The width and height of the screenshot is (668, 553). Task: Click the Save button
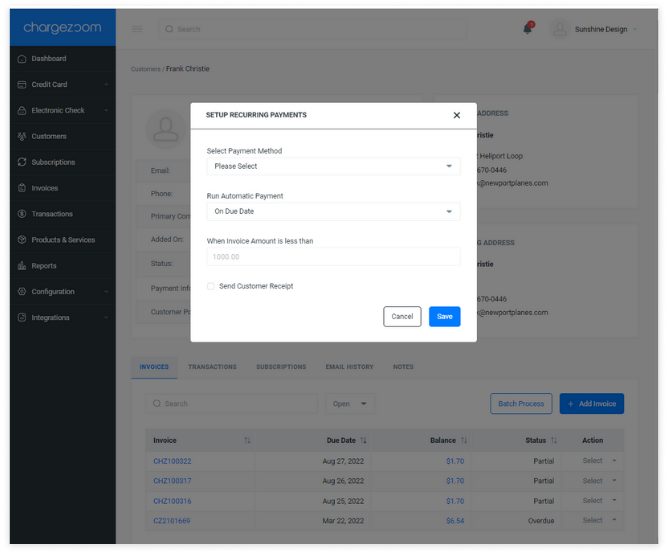click(x=445, y=317)
